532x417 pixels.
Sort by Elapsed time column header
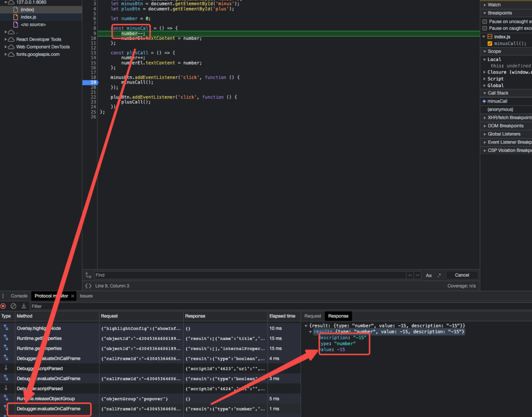coord(284,316)
